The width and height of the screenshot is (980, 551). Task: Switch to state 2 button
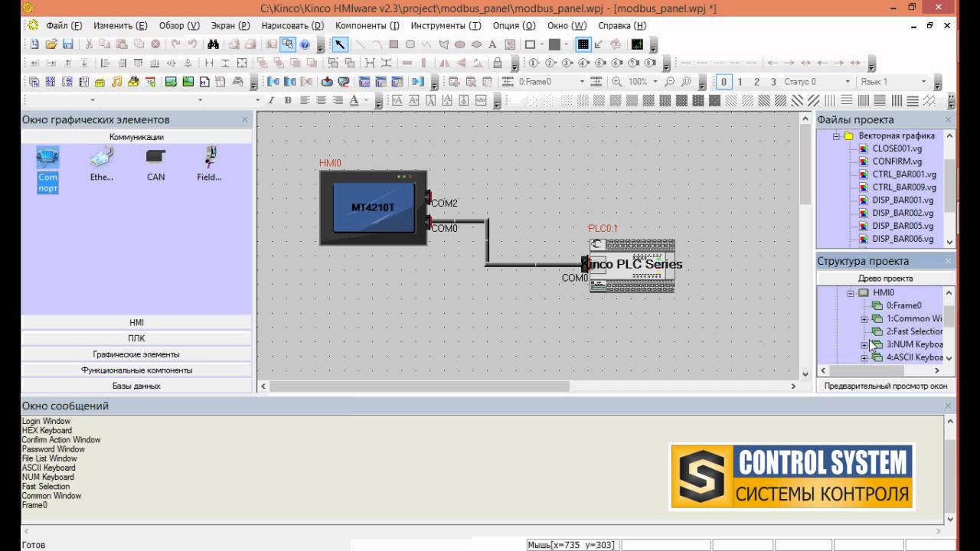pyautogui.click(x=756, y=82)
